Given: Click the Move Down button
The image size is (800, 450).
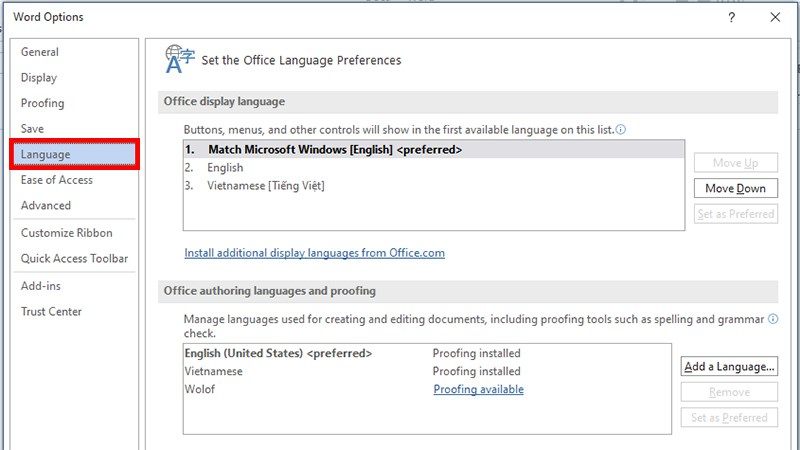Looking at the screenshot, I should point(736,188).
